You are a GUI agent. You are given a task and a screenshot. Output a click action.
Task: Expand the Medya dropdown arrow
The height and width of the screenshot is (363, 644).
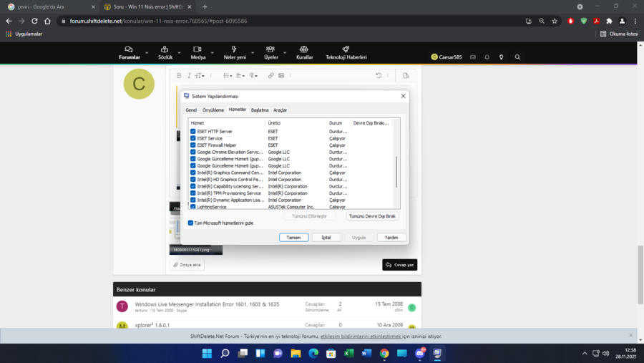coord(213,52)
